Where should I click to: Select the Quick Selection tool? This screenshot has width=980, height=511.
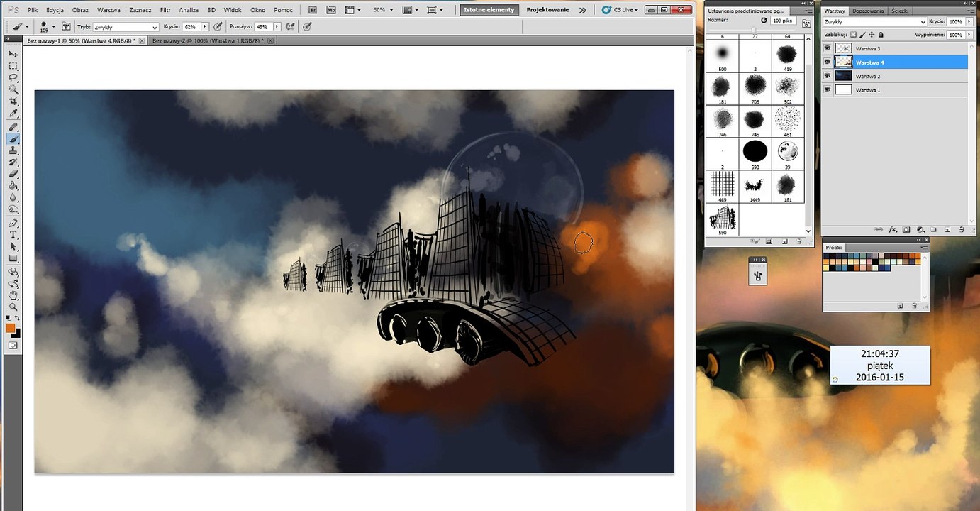pyautogui.click(x=13, y=90)
